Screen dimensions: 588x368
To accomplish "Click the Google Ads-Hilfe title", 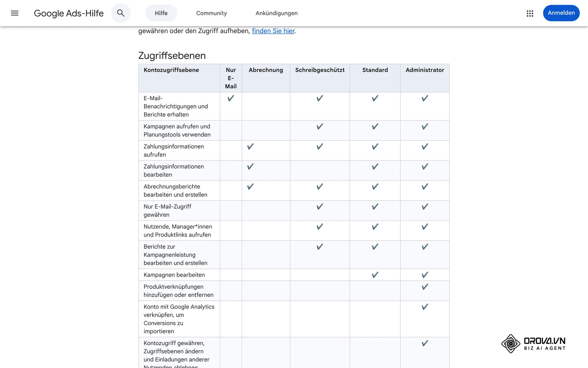I will pyautogui.click(x=69, y=13).
